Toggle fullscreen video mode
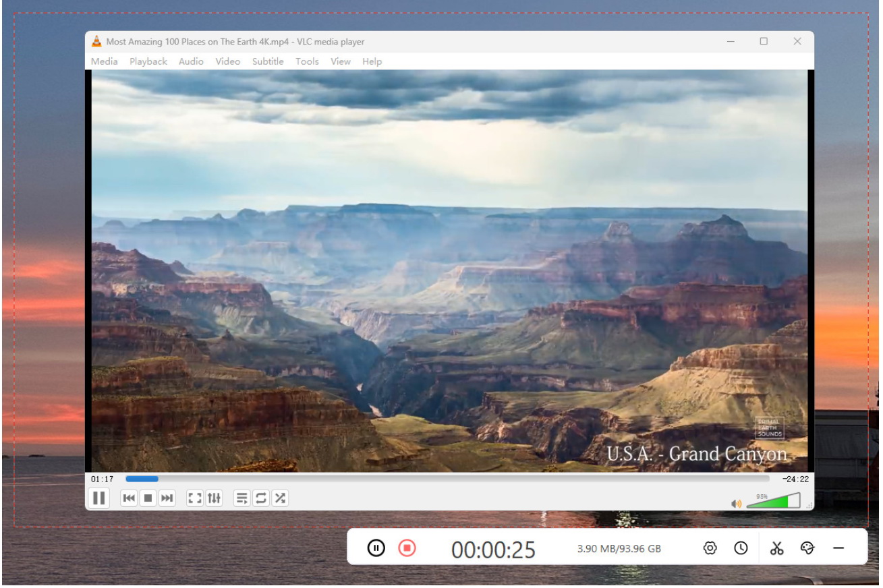This screenshot has height=588, width=883. click(195, 498)
